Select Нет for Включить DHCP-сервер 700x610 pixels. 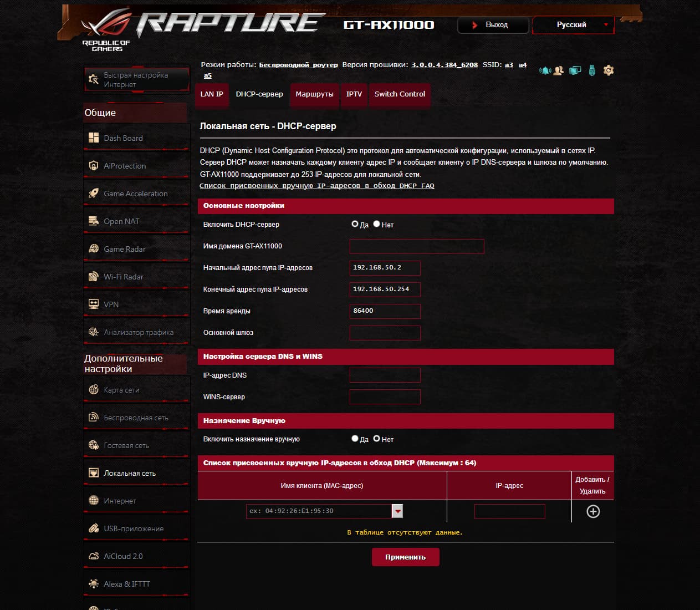(376, 224)
